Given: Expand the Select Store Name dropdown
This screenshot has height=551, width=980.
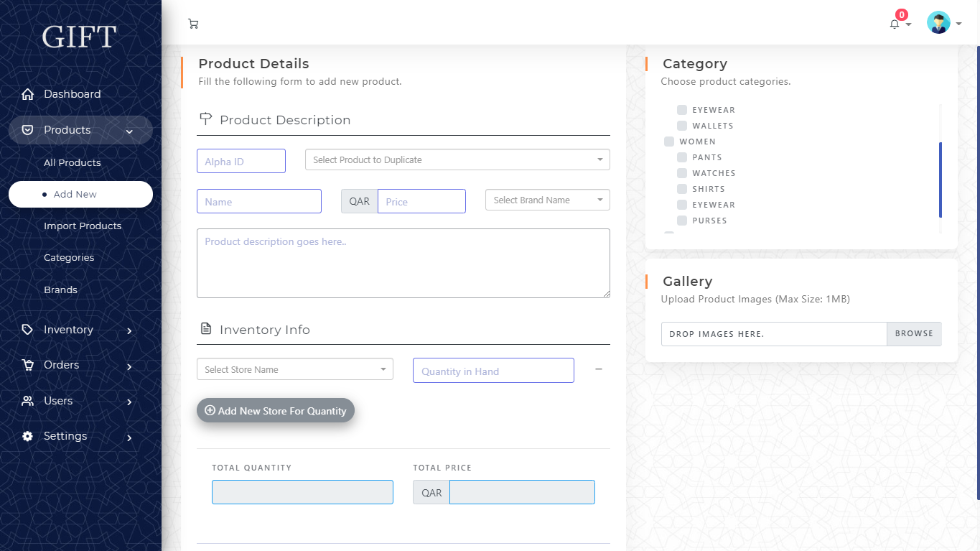Looking at the screenshot, I should (294, 369).
